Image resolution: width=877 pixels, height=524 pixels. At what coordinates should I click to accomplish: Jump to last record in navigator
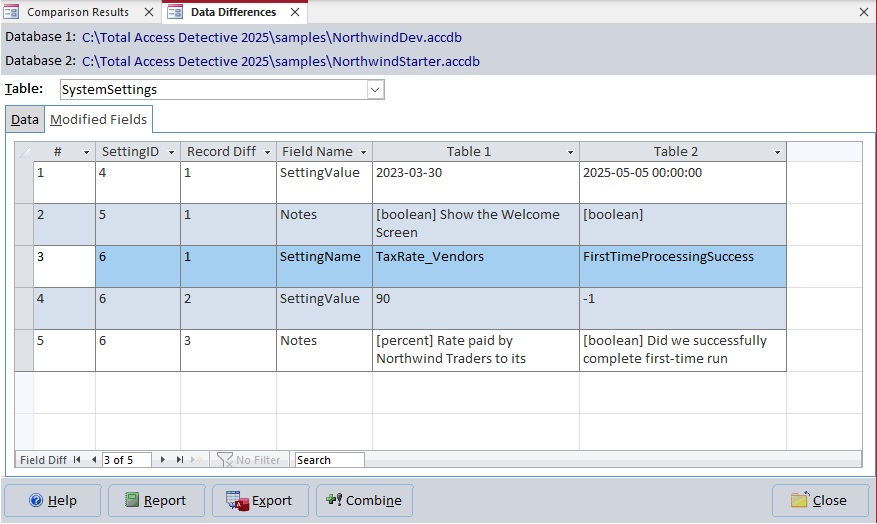click(180, 460)
